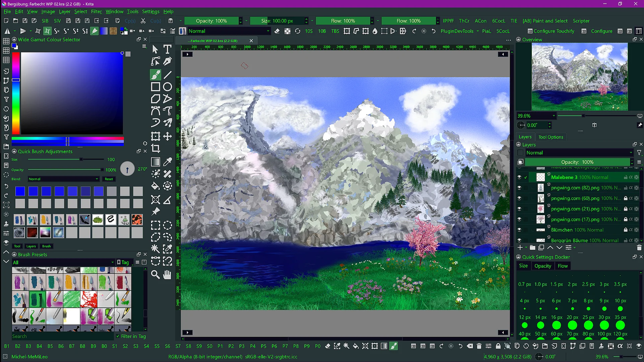Viewport: 644px width, 362px height.
Task: Select the Freehand Brush tool
Action: tap(155, 74)
